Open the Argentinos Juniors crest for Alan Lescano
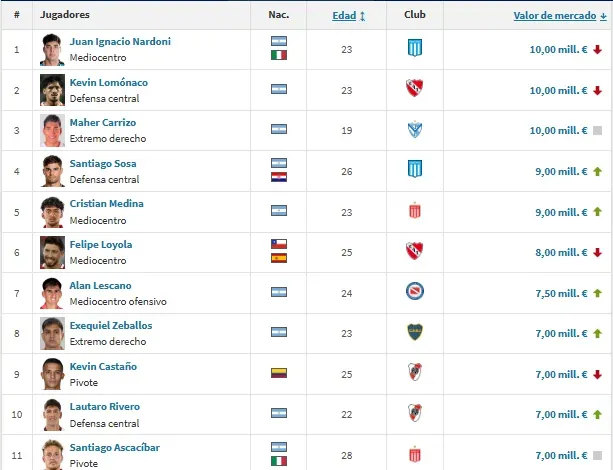 click(x=414, y=292)
